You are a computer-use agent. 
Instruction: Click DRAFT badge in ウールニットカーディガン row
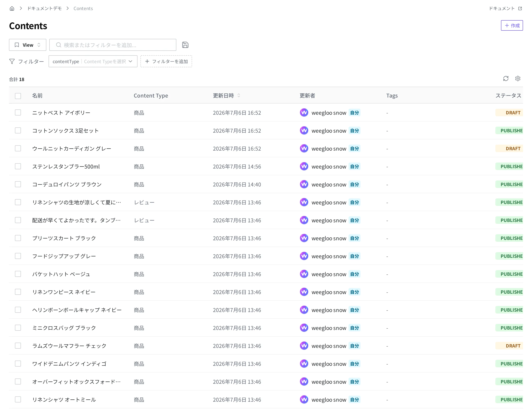[509, 148]
